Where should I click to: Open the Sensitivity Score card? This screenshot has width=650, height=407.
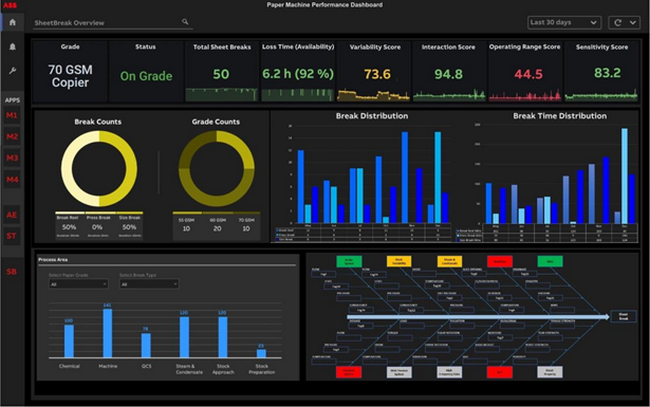point(601,71)
